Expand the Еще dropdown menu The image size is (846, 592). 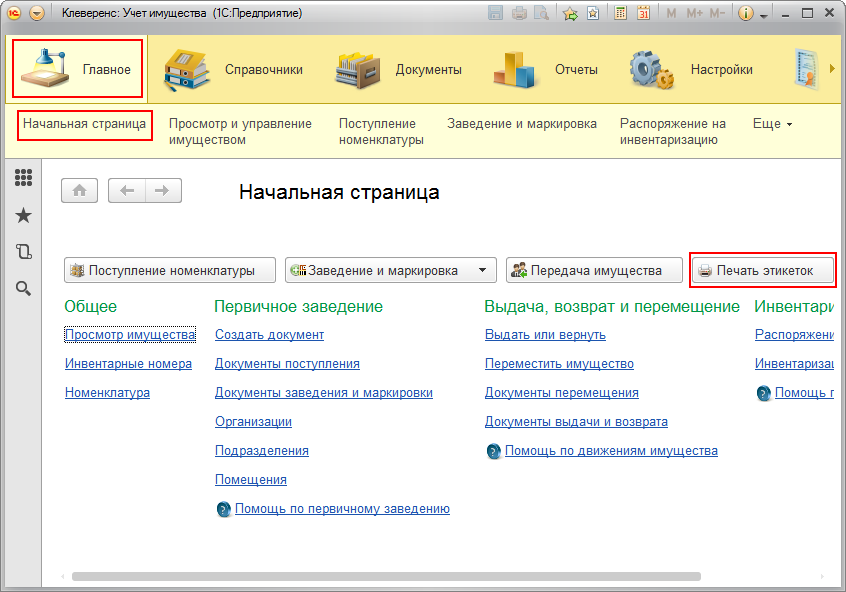(x=772, y=124)
